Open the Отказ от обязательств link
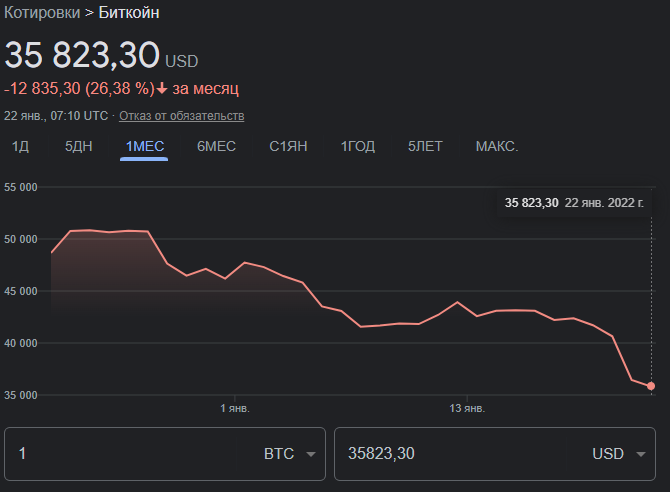Image resolution: width=670 pixels, height=492 pixels. (182, 116)
